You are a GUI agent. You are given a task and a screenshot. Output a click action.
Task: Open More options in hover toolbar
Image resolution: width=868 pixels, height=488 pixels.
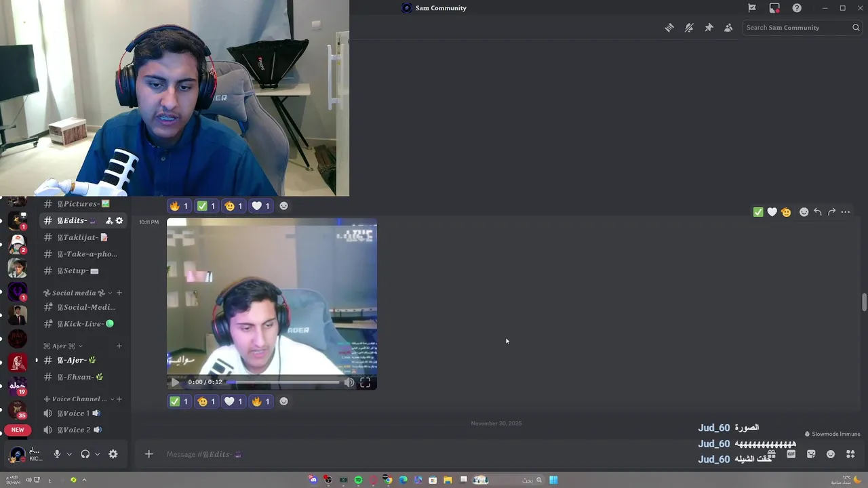pos(846,212)
